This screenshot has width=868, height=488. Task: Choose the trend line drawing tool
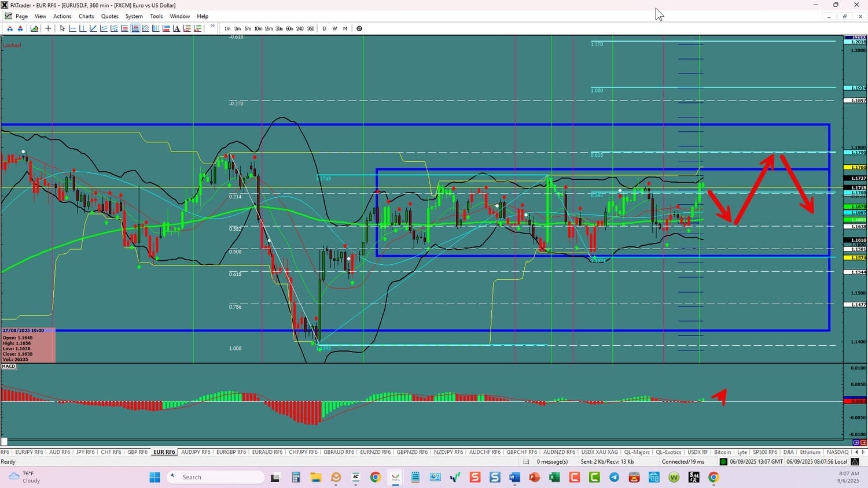point(93,28)
